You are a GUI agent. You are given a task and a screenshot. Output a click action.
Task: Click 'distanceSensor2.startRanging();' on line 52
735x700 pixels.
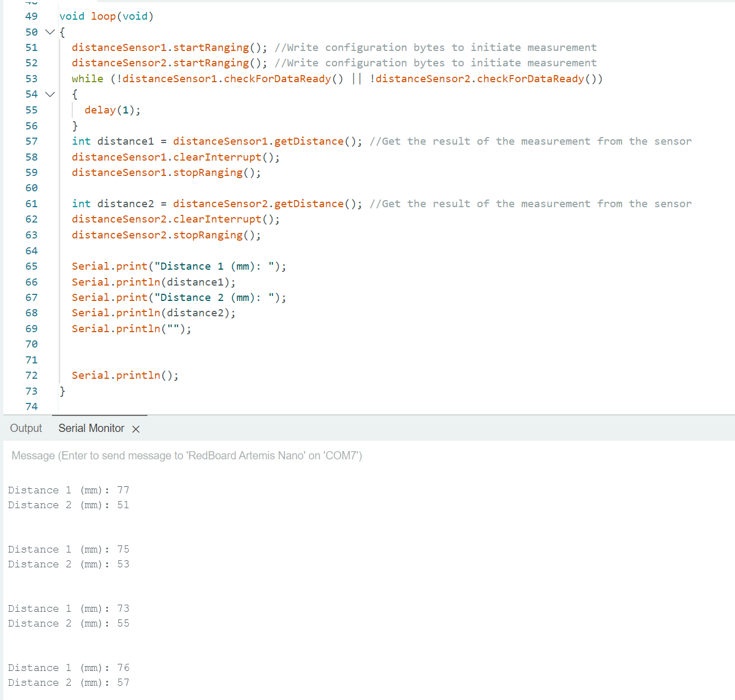pos(169,63)
